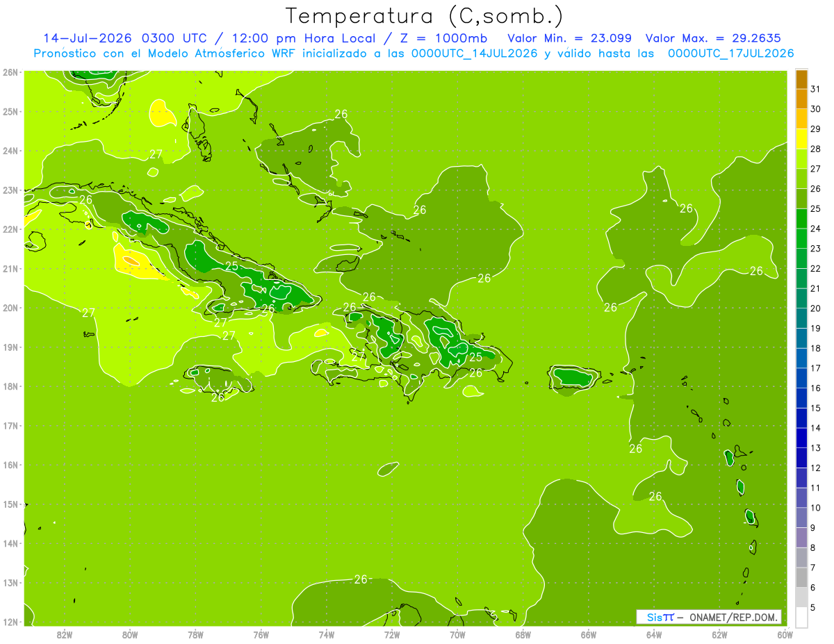Click the "0000UTC_14JUL2026" initialization time
The width and height of the screenshot is (834, 644).
point(474,53)
